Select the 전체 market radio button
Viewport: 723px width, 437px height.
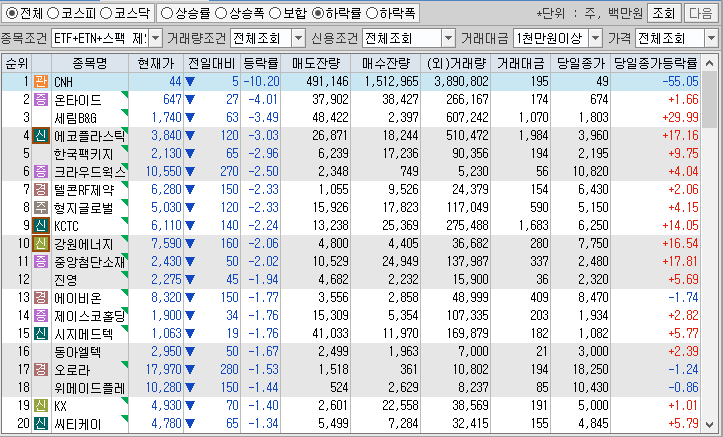11,13
